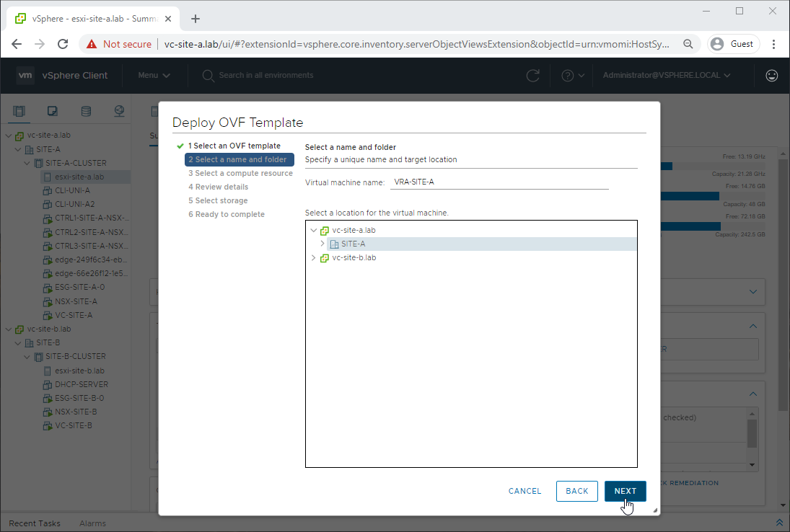Image resolution: width=790 pixels, height=532 pixels.
Task: Go to step 1 Select an OVF template
Action: tap(234, 146)
